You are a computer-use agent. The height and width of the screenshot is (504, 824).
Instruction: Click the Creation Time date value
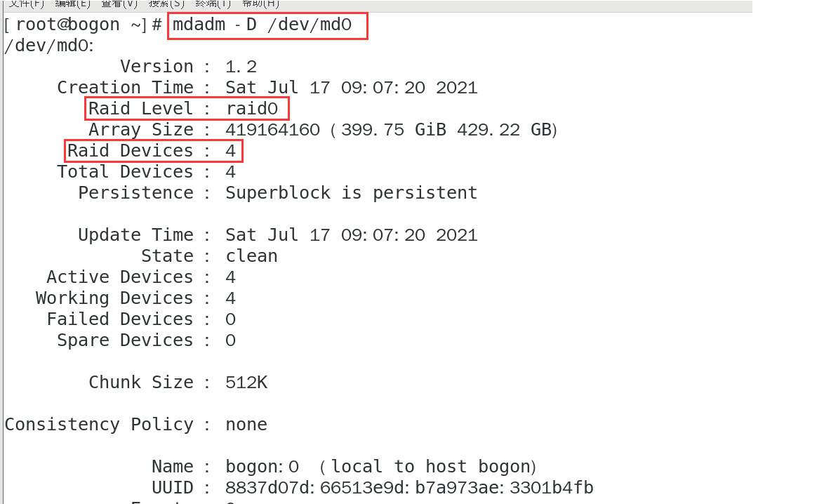[351, 88]
